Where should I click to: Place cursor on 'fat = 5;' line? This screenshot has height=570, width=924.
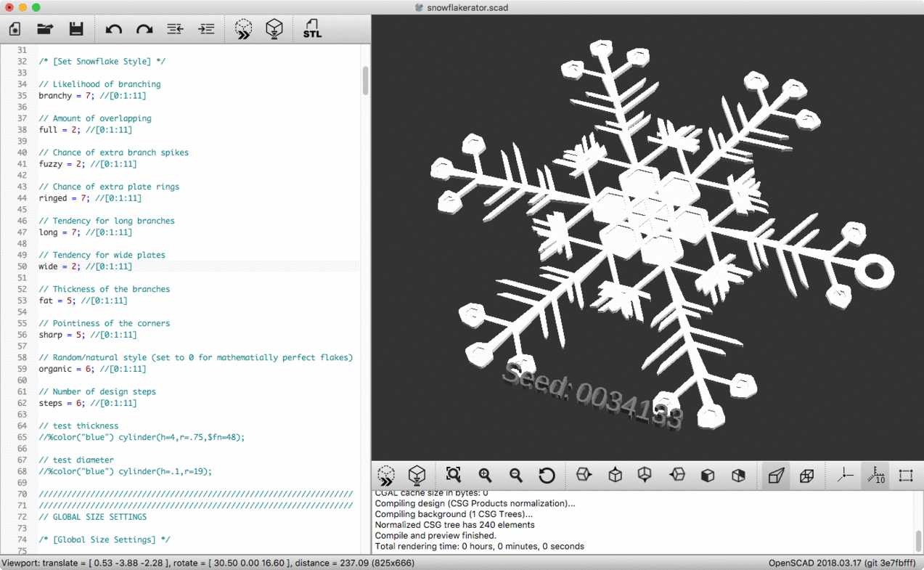coord(83,301)
